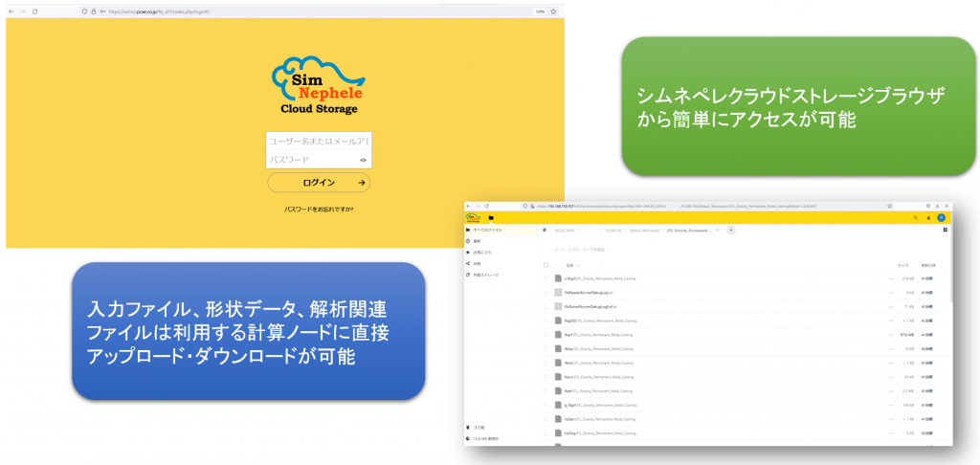Click the downloads icon in file browser toolbar

938,206
